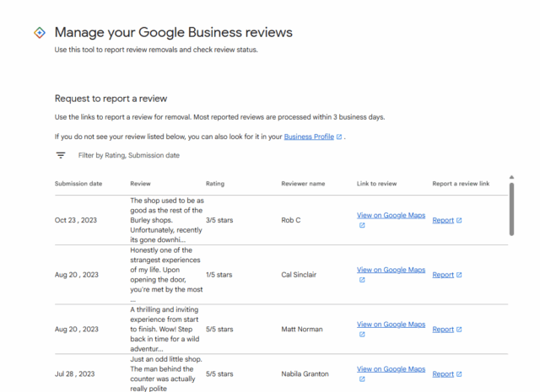Open View on Google Maps for Matt Norman

pyautogui.click(x=391, y=325)
